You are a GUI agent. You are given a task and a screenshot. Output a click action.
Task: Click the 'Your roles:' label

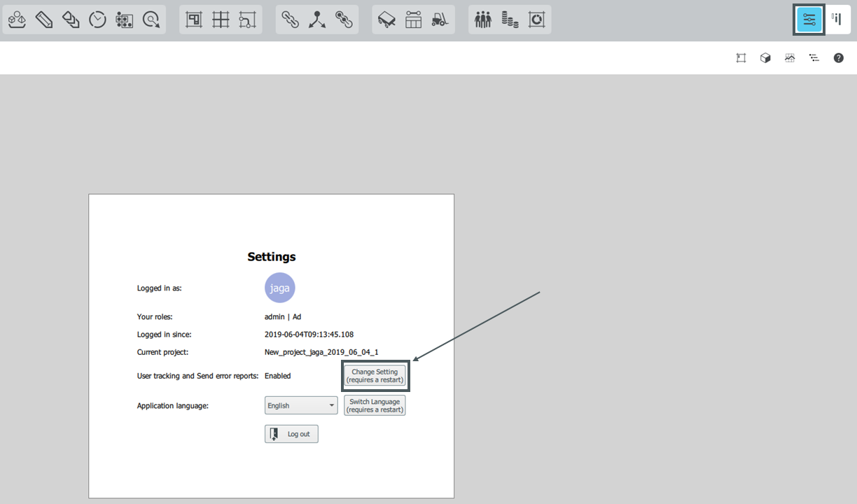155,317
